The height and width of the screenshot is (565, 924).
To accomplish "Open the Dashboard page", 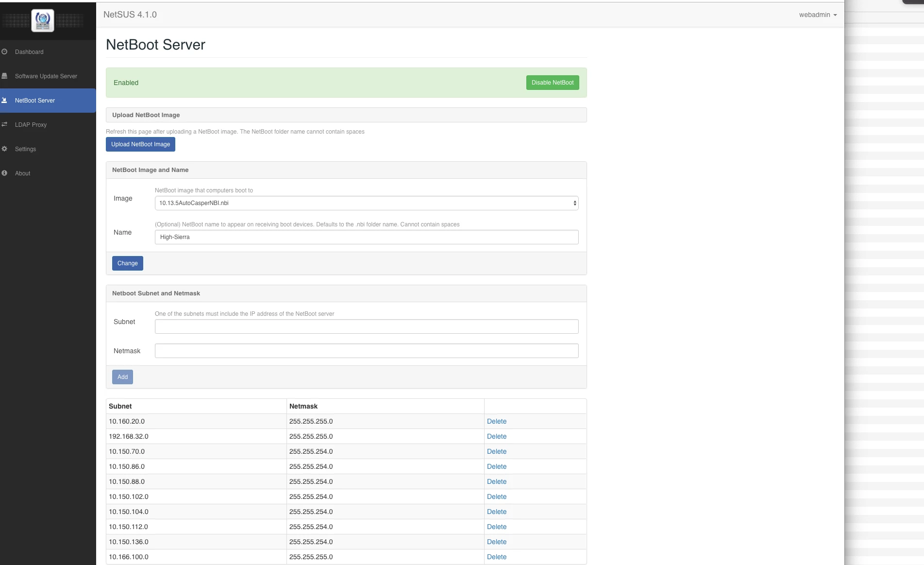I will (x=29, y=52).
